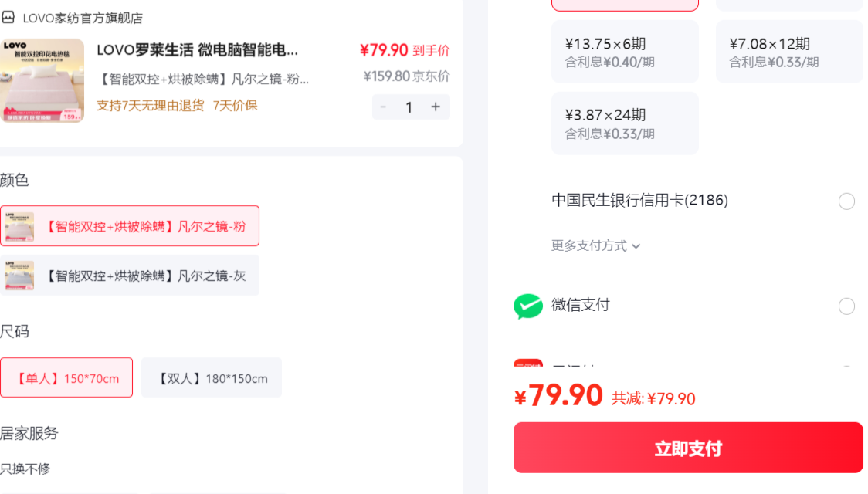The image size is (868, 494).
Task: Click the WeChat Pay green logo
Action: coord(528,306)
